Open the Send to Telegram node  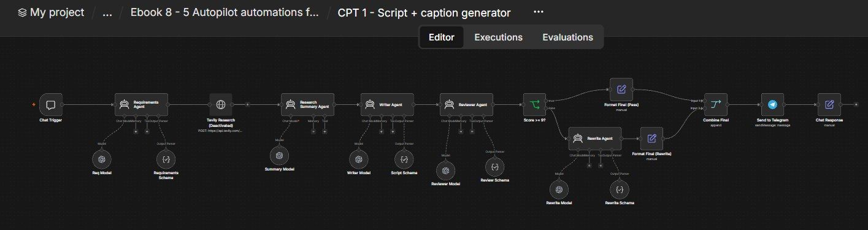click(x=772, y=105)
